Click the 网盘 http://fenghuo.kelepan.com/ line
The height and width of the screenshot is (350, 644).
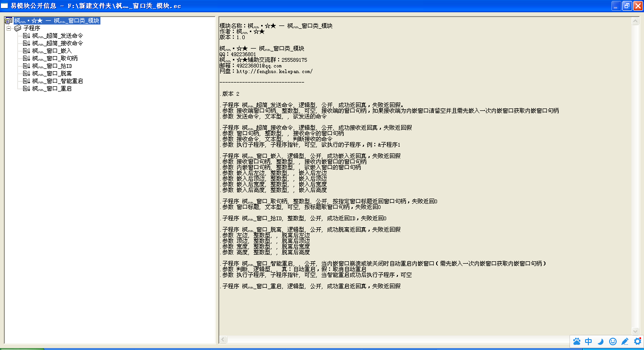tap(266, 71)
